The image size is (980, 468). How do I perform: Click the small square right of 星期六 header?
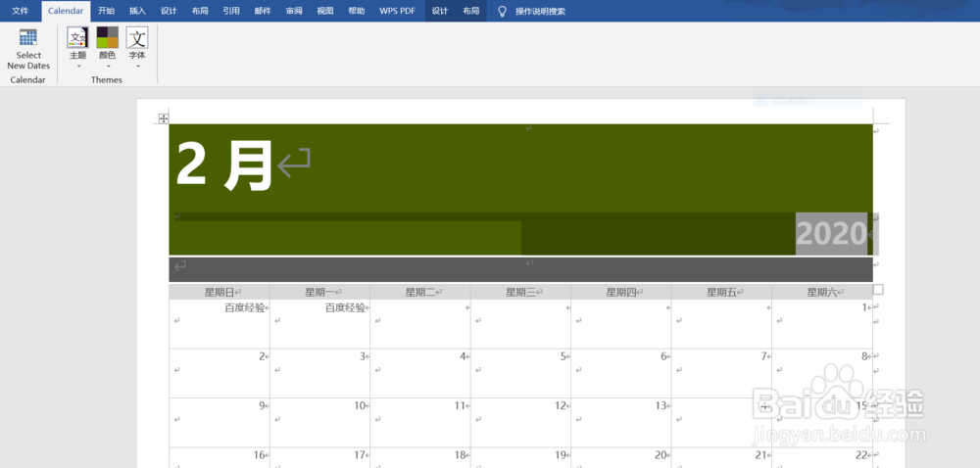click(x=878, y=290)
